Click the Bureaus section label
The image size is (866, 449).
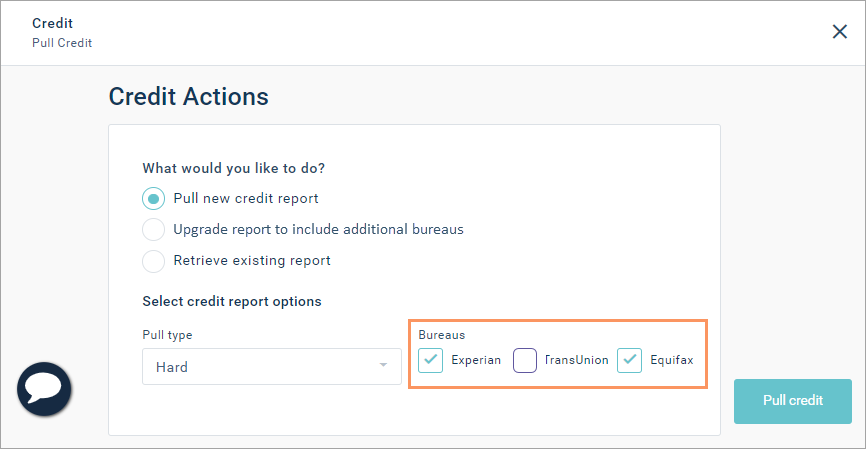(442, 335)
